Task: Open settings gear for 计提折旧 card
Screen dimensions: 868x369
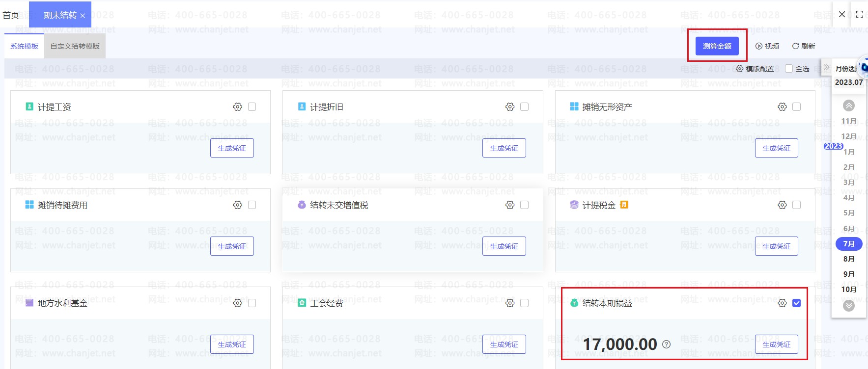Action: 510,107
